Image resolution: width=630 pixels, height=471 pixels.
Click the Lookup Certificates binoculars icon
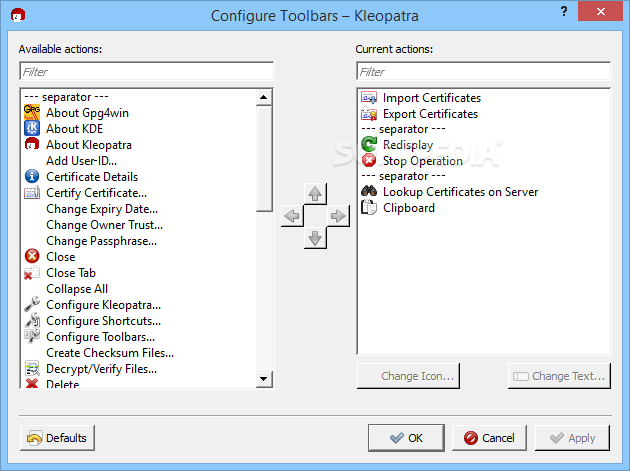(x=369, y=191)
